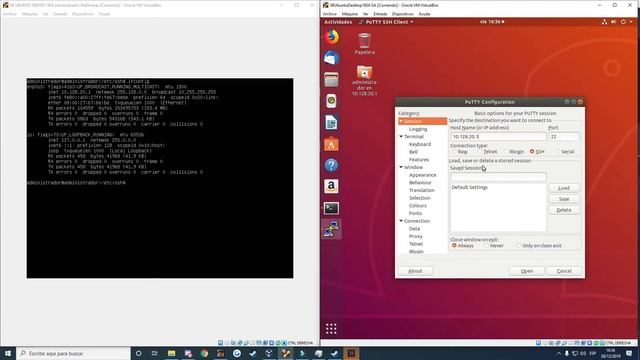Viewport: 640px width, 360px height.
Task: Select the administrador network folder desktop icon
Action: [x=364, y=80]
